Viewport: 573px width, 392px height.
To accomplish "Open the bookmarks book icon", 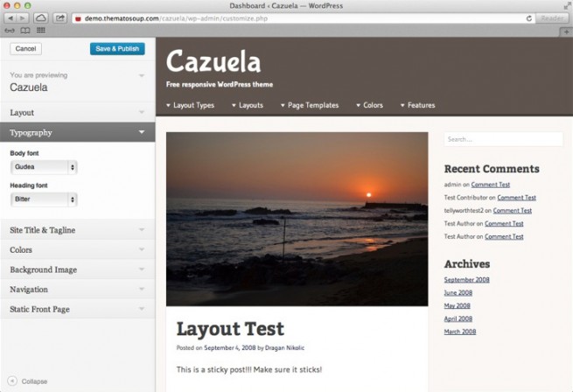I will (x=24, y=30).
